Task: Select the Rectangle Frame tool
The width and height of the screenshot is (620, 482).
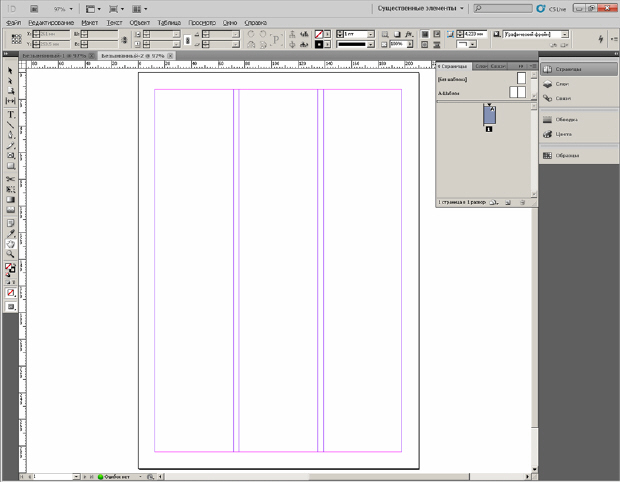Action: [x=10, y=155]
